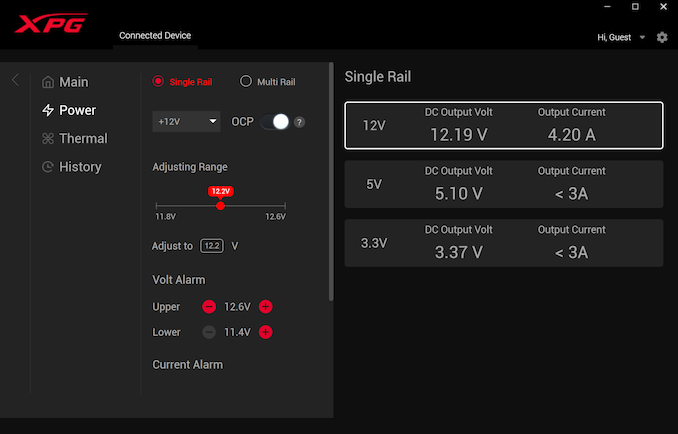The height and width of the screenshot is (434, 678).
Task: Click the OCP help question mark icon
Action: [x=299, y=122]
